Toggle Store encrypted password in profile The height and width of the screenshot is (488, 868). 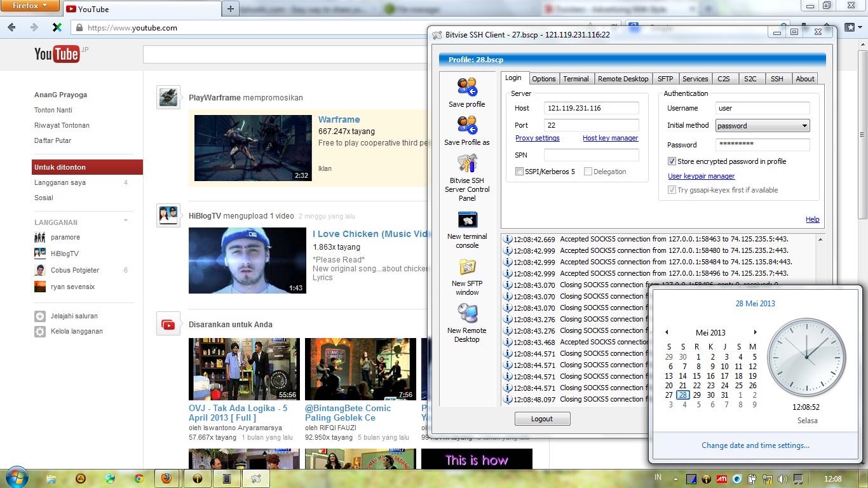tap(672, 161)
